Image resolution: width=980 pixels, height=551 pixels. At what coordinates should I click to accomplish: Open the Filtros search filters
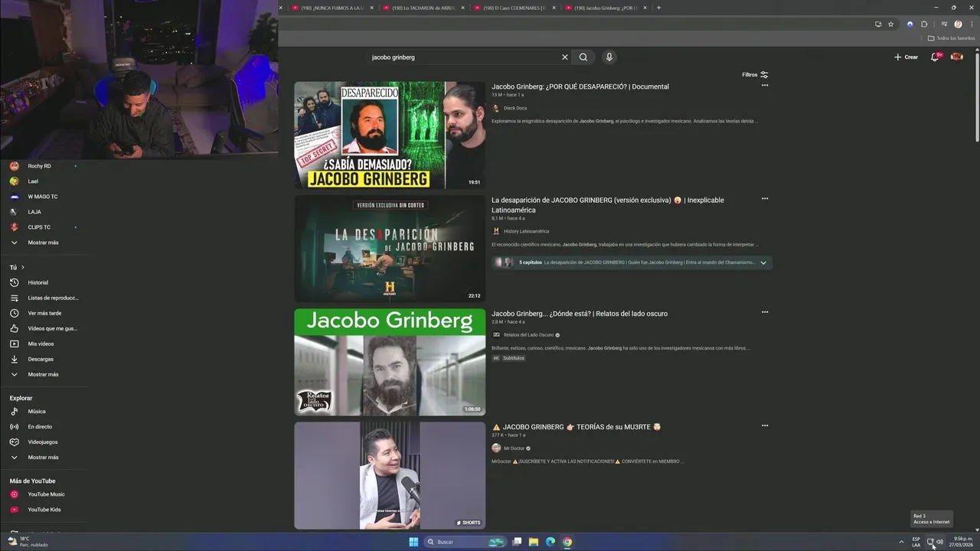[x=755, y=75]
